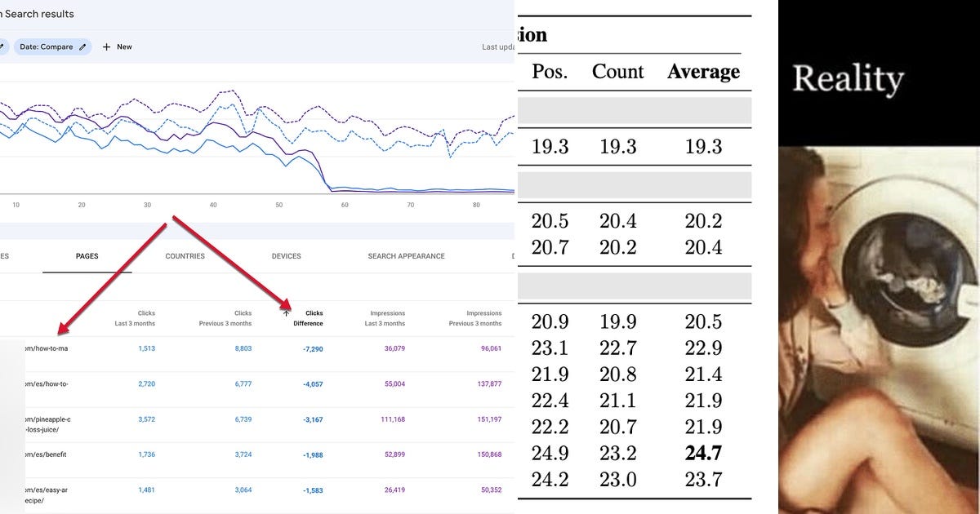The width and height of the screenshot is (980, 514).
Task: Click the plus icon beside New
Action: (x=106, y=47)
